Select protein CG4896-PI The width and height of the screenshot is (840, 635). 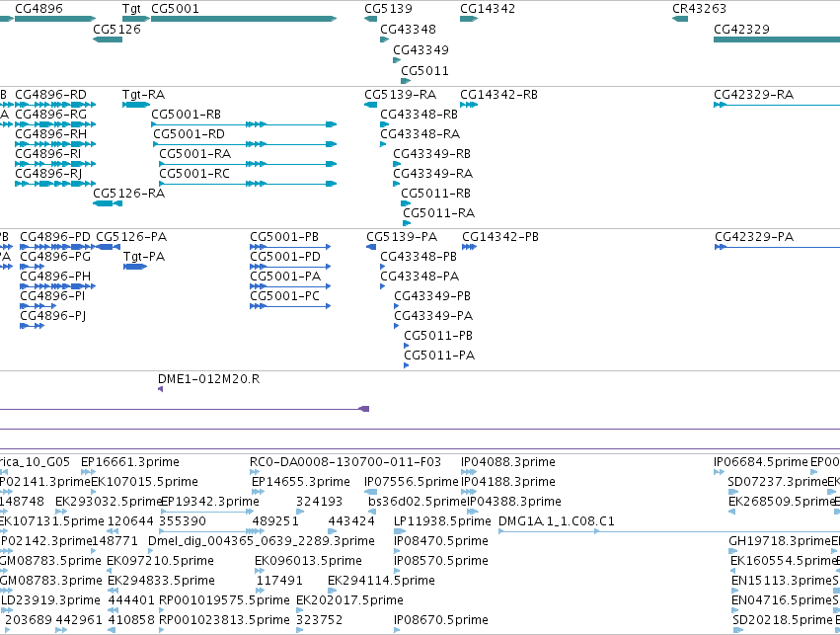[x=38, y=306]
